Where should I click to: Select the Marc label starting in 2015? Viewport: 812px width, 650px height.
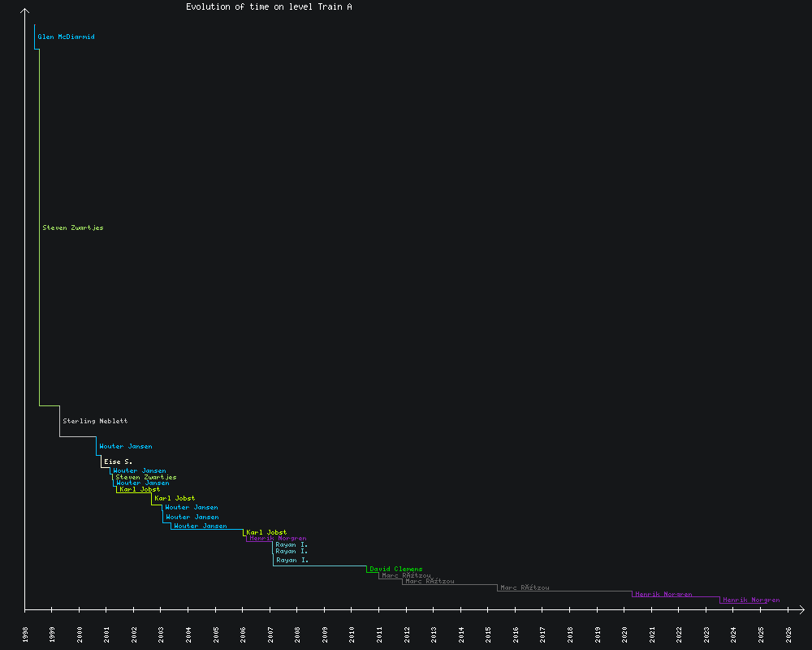point(525,588)
